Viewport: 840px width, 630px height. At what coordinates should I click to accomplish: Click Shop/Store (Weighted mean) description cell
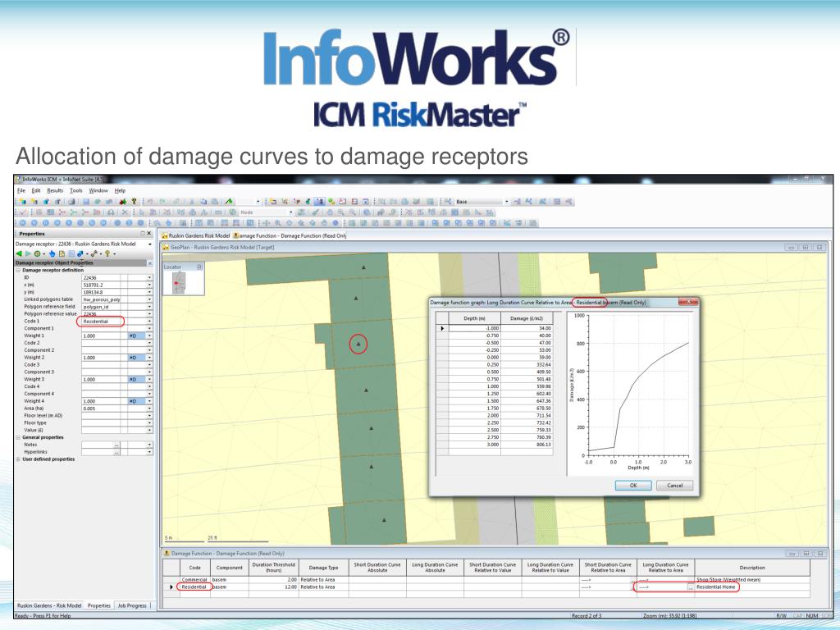coord(752,580)
